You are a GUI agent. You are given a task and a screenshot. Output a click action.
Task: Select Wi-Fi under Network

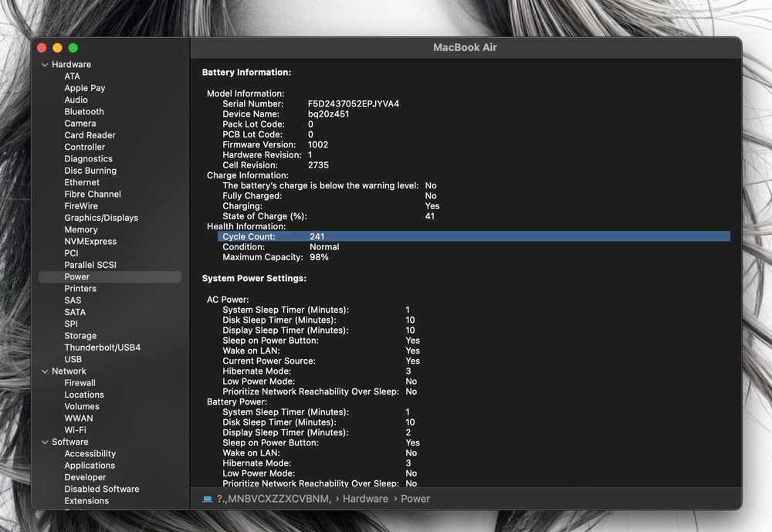click(76, 431)
